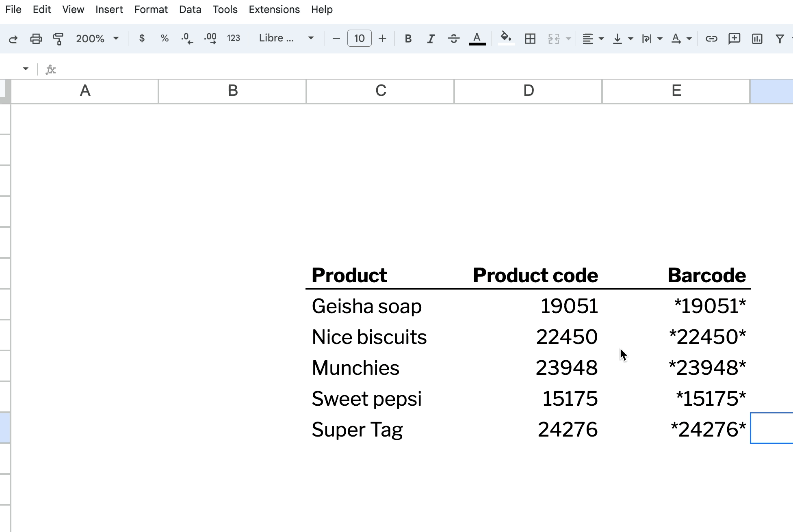Toggle italic formatting

431,39
